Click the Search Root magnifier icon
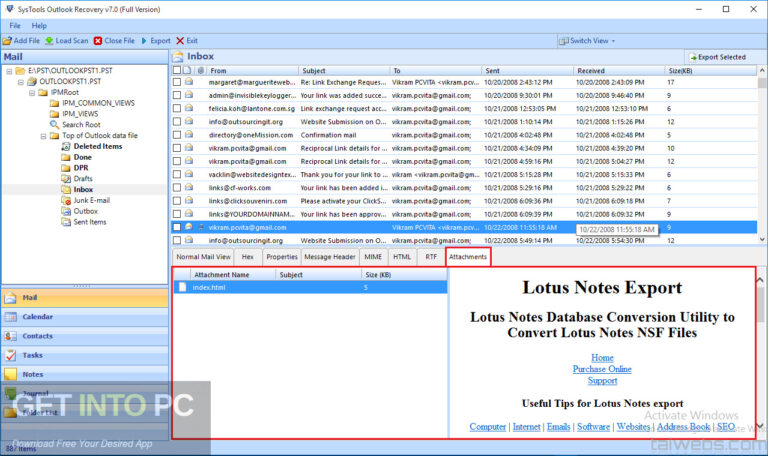768x456 pixels. coord(54,124)
